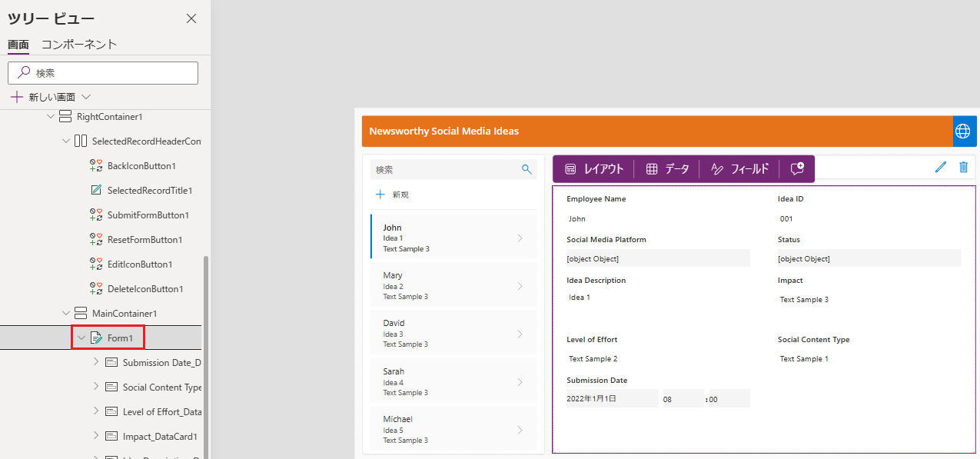This screenshot has height=459, width=980.
Task: Select SelectedRecordTitle1 in the tree
Action: click(150, 191)
